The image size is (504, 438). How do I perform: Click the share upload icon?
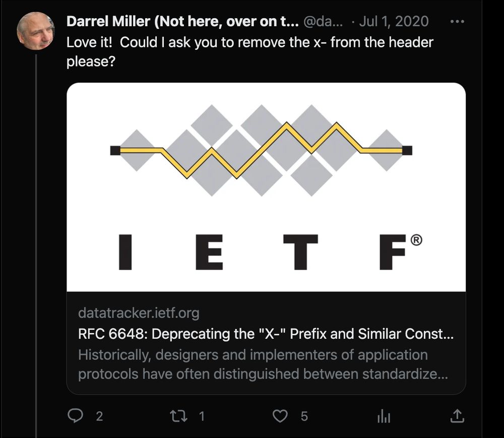pos(457,416)
